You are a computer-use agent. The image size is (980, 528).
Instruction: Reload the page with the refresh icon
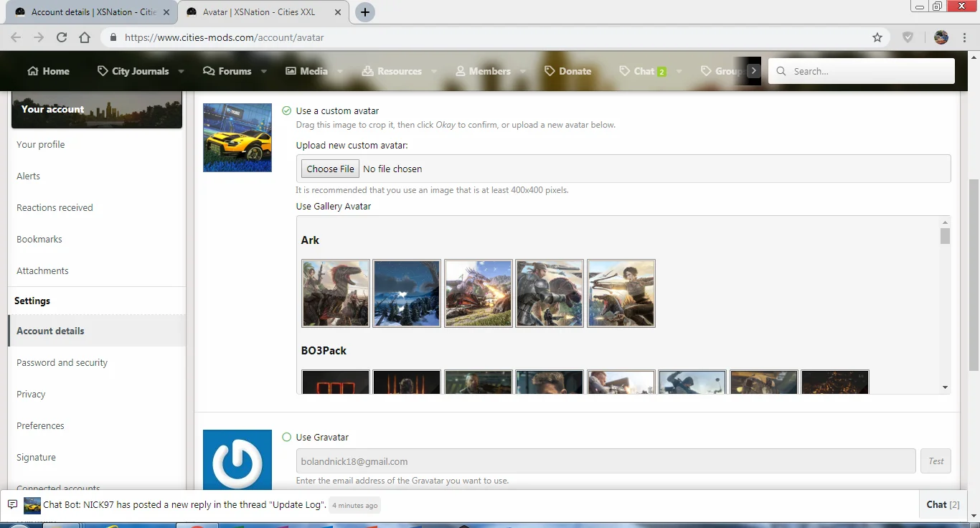click(62, 37)
